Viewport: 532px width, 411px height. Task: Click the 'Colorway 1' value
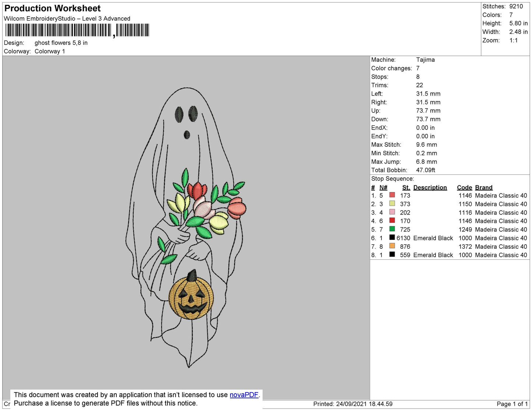tap(50, 51)
